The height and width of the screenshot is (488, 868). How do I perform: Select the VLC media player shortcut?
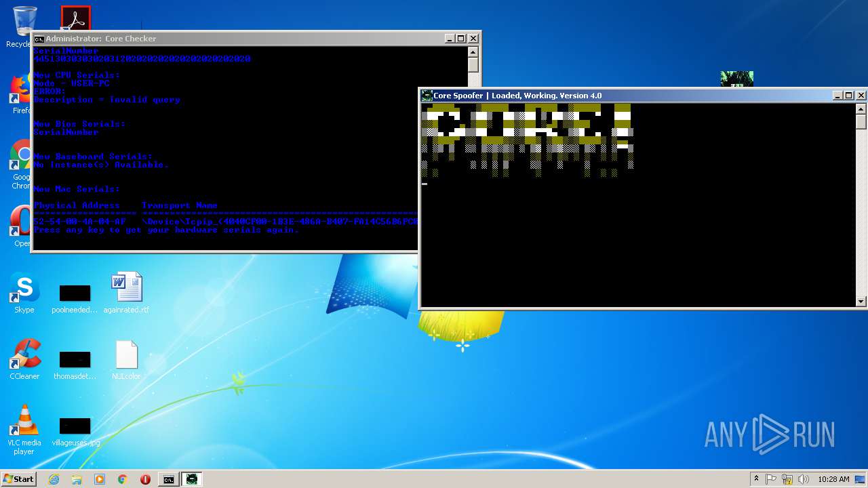point(24,430)
